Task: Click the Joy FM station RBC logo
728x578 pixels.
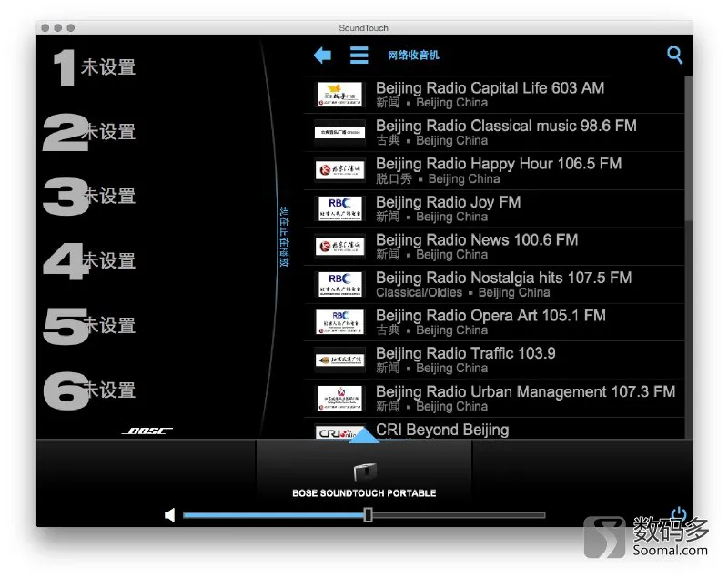Action: click(x=339, y=208)
